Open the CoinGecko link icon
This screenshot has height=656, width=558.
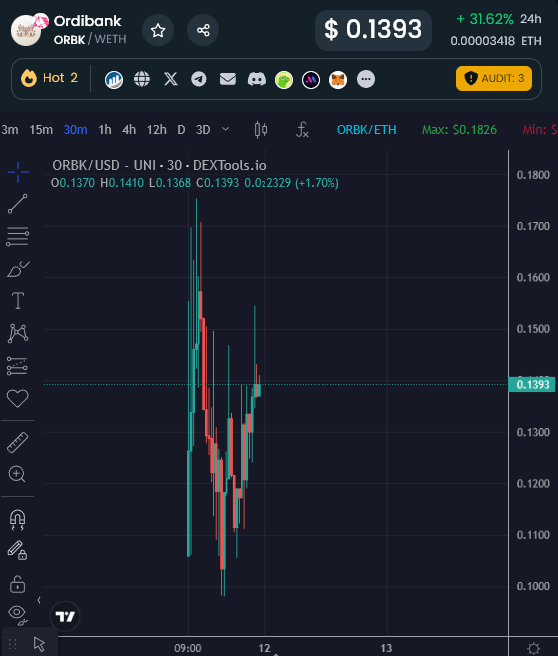(284, 79)
